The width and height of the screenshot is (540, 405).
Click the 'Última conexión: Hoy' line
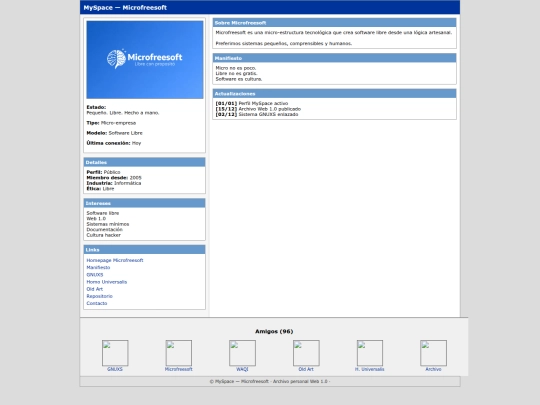click(x=114, y=143)
